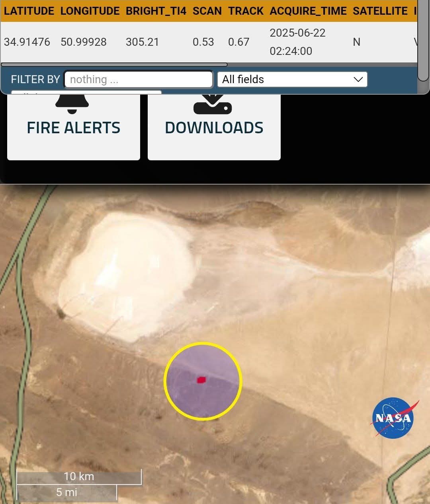The height and width of the screenshot is (504, 430).
Task: Select the red fire detection pixel
Action: click(x=201, y=380)
